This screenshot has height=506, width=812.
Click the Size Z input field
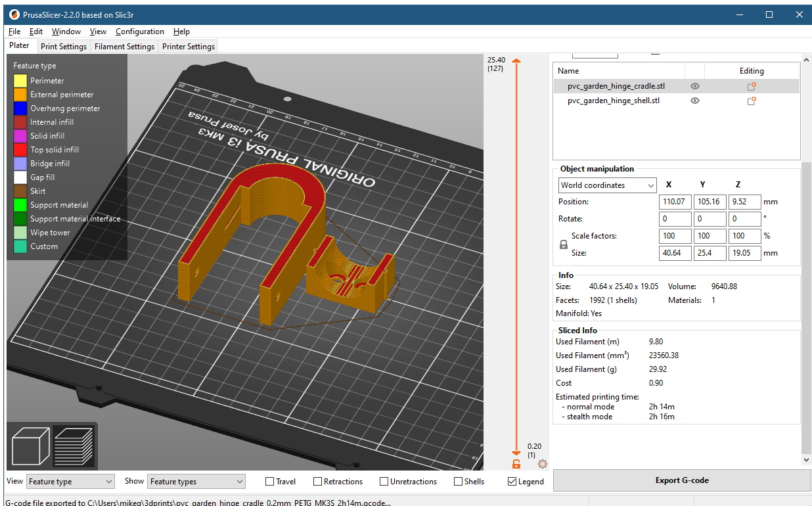pos(744,253)
